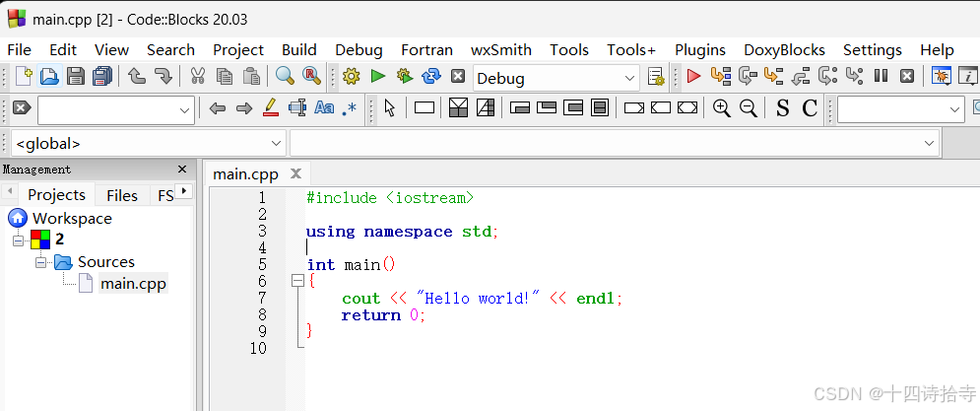Jump forward with the right arrow

[x=243, y=108]
